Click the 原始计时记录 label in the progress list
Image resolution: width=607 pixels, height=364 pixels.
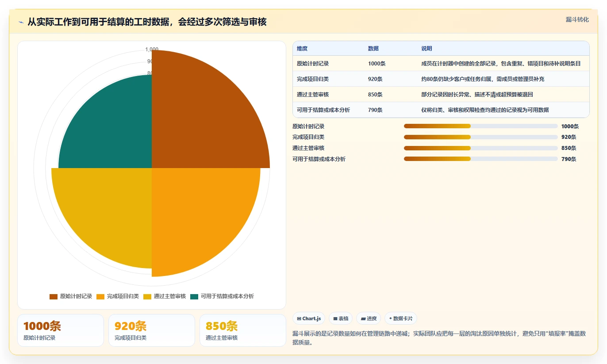pos(308,126)
